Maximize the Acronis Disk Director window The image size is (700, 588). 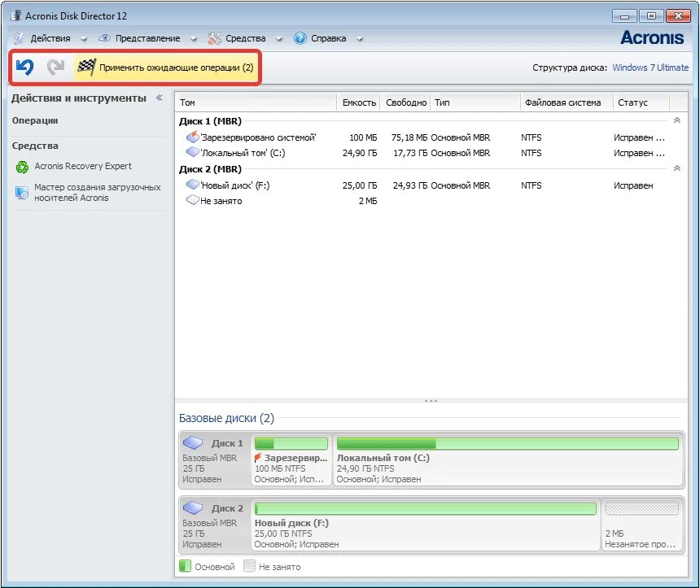pyautogui.click(x=651, y=16)
